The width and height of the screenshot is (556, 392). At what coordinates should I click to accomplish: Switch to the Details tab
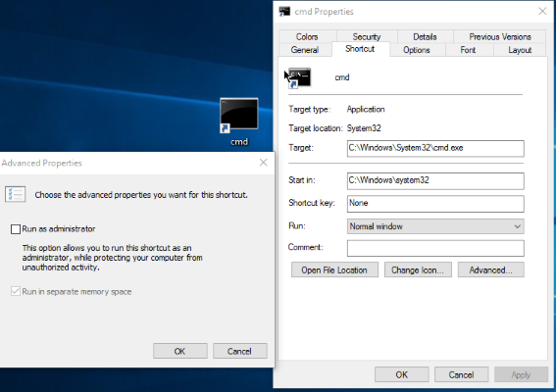(425, 36)
